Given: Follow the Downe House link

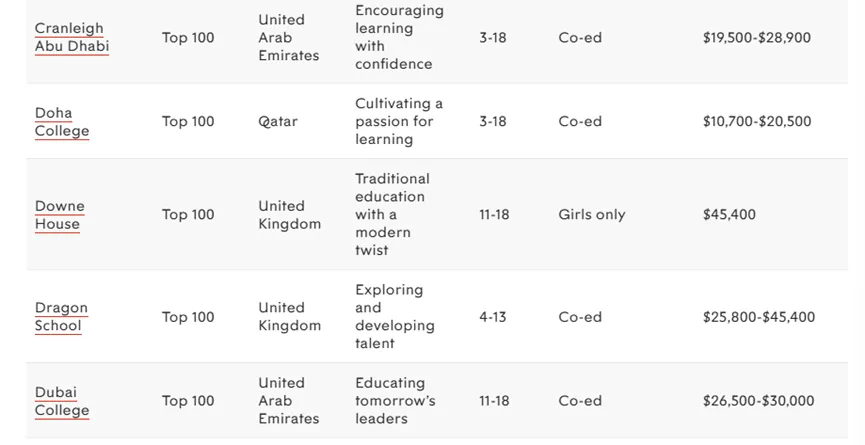Looking at the screenshot, I should (x=60, y=215).
